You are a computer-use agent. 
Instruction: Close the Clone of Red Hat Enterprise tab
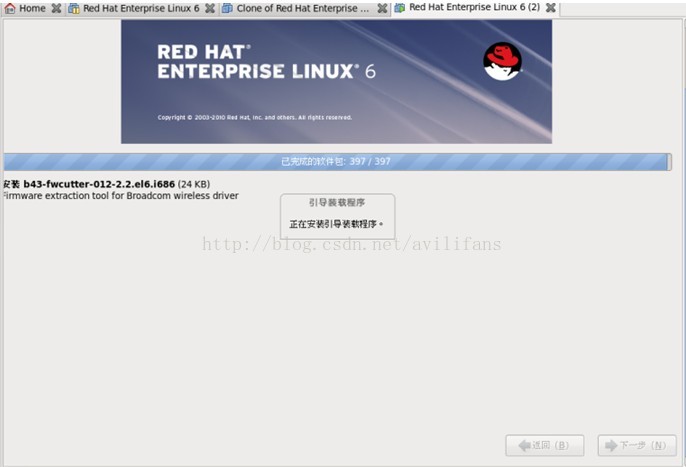[382, 8]
